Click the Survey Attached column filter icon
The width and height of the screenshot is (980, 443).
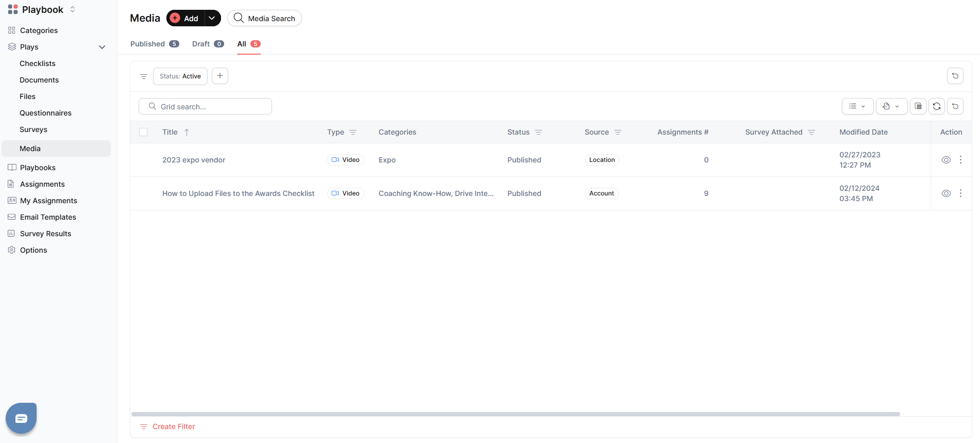click(812, 133)
